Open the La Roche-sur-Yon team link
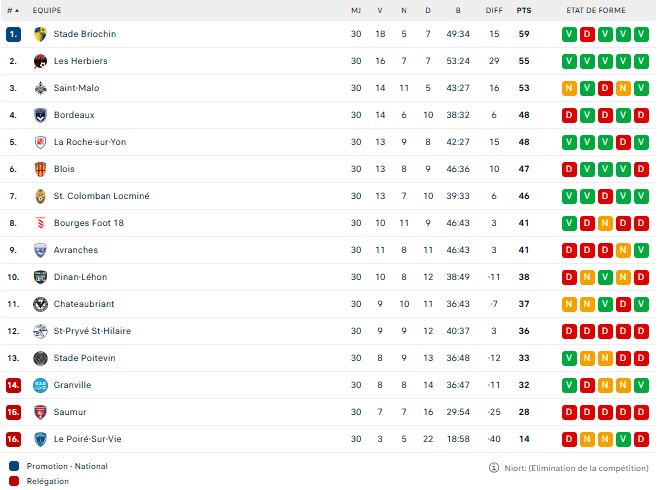This screenshot has width=663, height=490. (90, 142)
